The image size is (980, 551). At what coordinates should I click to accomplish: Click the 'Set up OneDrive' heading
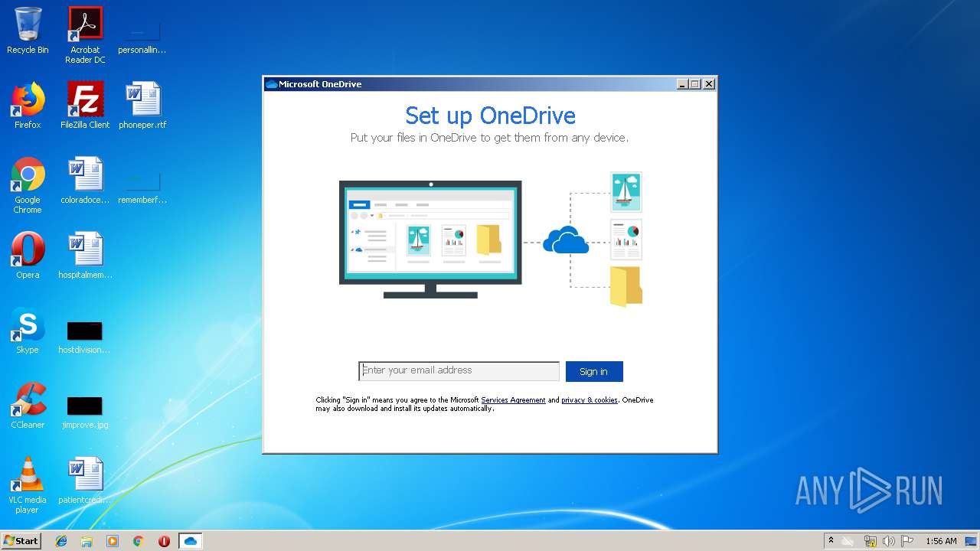(490, 116)
